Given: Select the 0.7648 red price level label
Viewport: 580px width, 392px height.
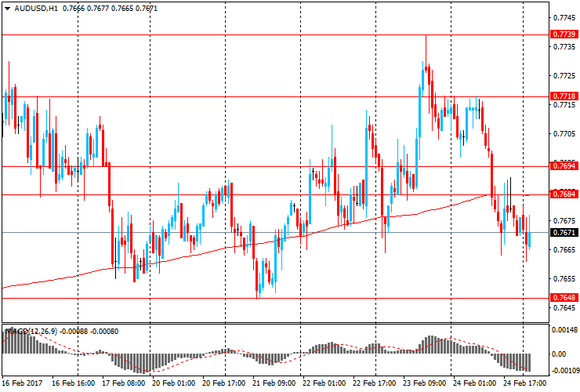Looking at the screenshot, I should (564, 298).
